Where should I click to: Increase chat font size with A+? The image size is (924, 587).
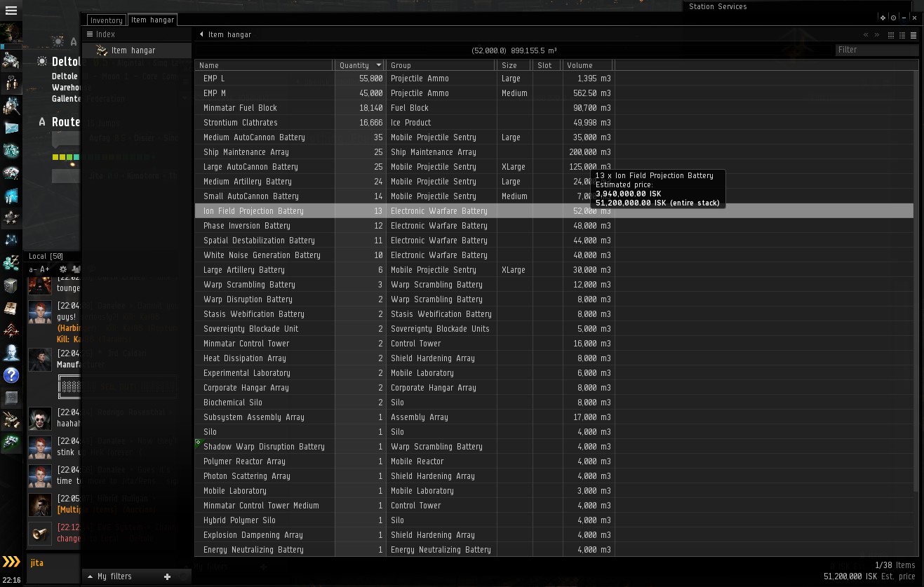(45, 269)
